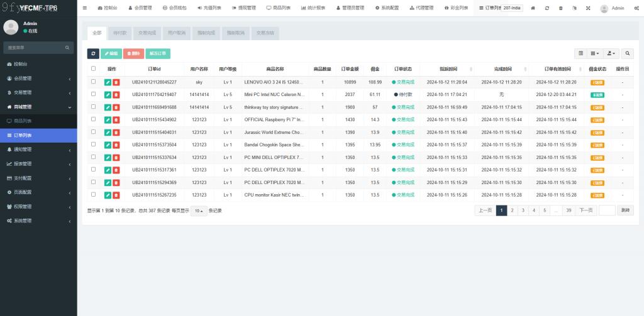Check the select-all checkbox in table header

click(94, 68)
